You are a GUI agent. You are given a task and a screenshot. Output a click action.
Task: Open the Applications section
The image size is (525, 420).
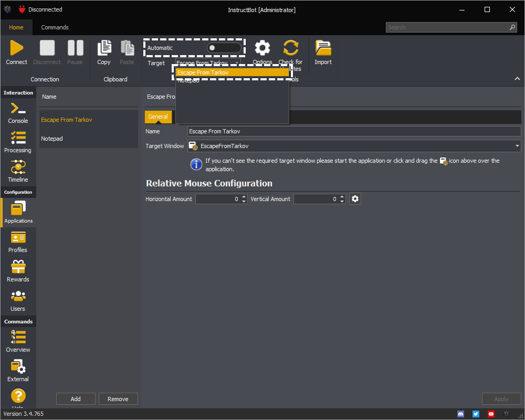click(x=18, y=212)
